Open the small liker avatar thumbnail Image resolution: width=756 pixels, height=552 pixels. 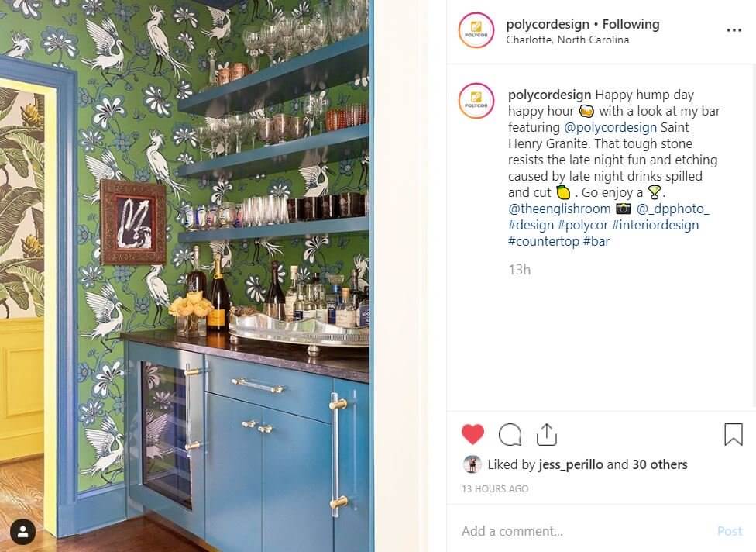coord(472,464)
